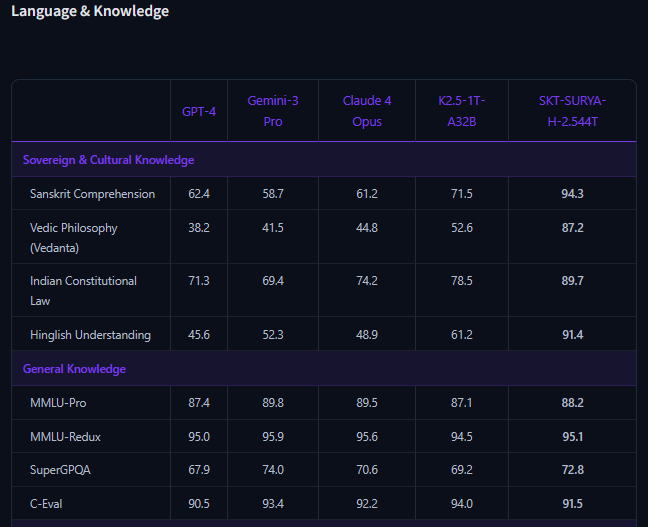Click SKT-SURYA MMLU-Pro score 88.2
The width and height of the screenshot is (648, 527).
click(x=572, y=403)
